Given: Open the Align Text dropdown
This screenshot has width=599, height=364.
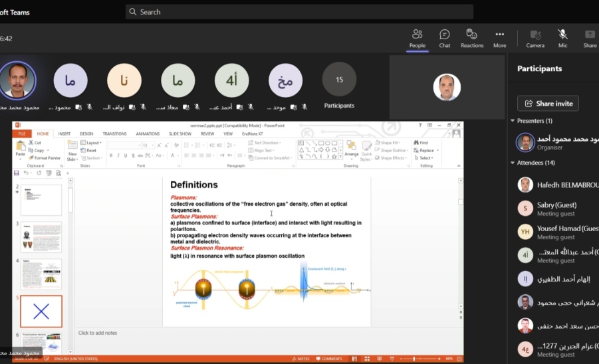Looking at the screenshot, I should 261,150.
